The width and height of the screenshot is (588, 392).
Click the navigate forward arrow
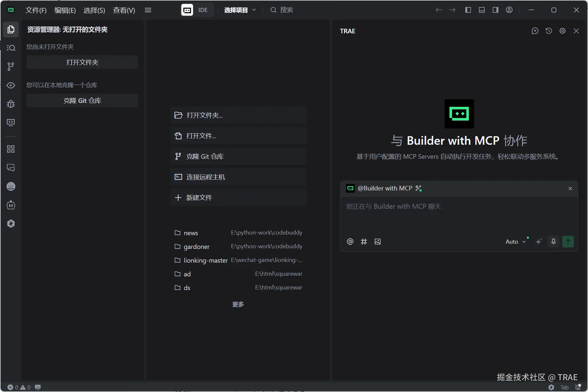pyautogui.click(x=452, y=10)
